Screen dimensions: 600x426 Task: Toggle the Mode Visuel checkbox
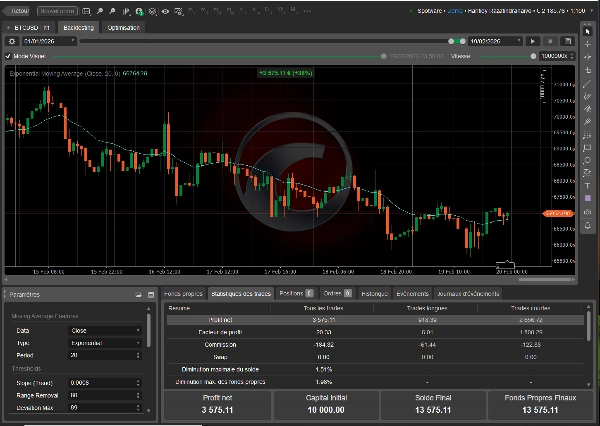(9, 55)
